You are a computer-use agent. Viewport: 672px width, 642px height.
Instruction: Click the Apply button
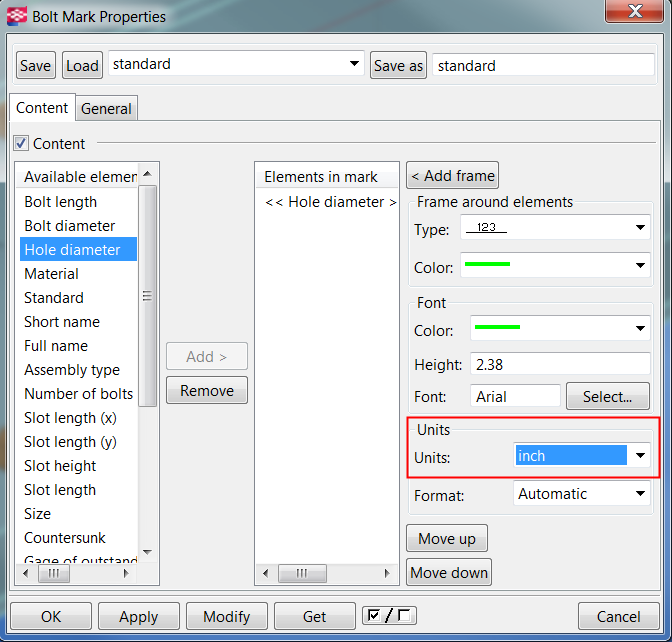coord(138,617)
